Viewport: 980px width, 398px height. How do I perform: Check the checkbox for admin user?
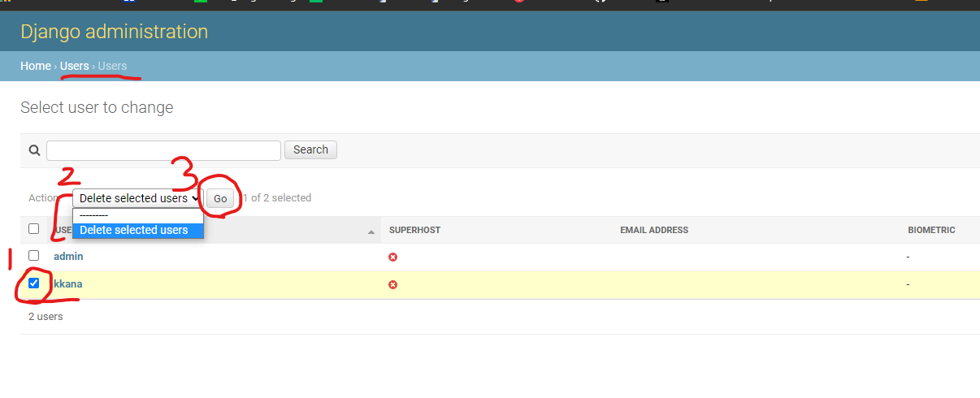tap(34, 256)
